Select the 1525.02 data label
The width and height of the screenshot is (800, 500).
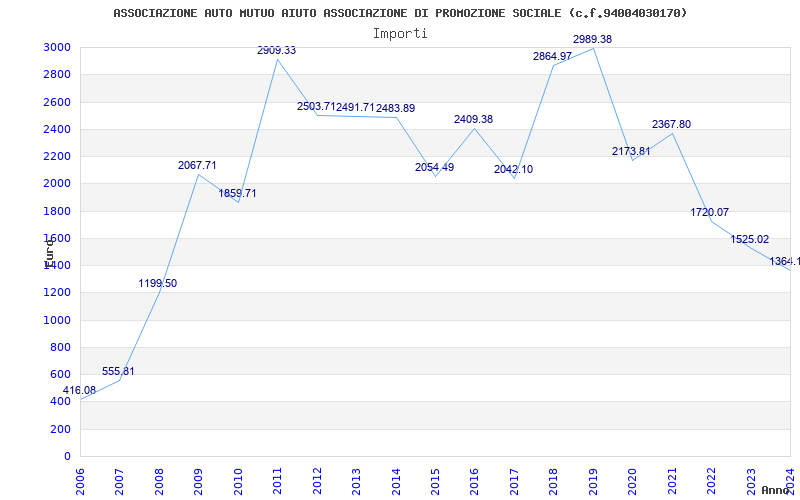coord(750,239)
